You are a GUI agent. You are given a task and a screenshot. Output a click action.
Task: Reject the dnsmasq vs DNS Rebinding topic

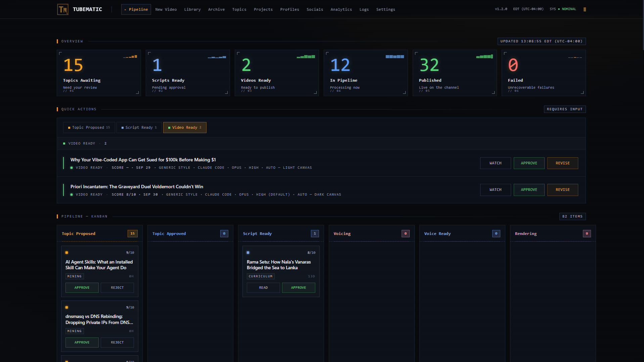click(x=117, y=343)
